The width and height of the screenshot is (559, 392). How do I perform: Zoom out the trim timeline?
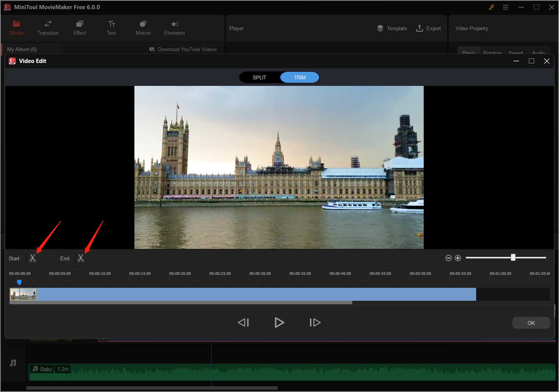[x=449, y=258]
